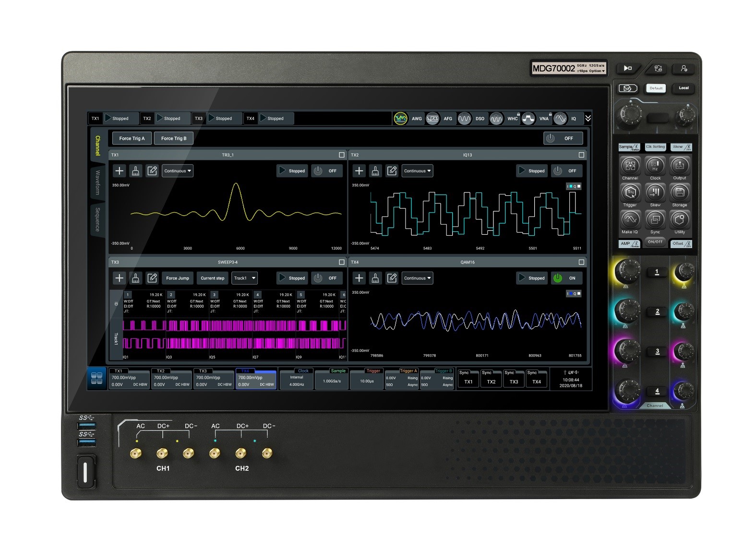Image resolution: width=756 pixels, height=538 pixels.
Task: Click the Force Trig A button
Action: [x=132, y=138]
